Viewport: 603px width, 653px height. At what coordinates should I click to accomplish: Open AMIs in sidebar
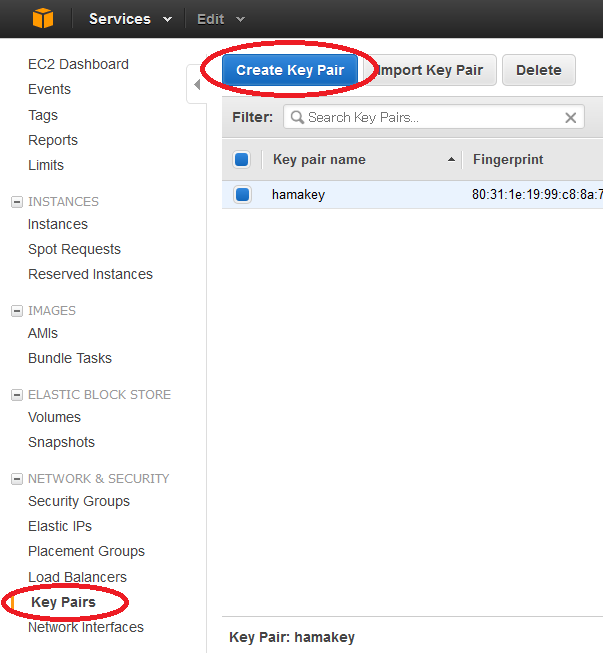[43, 333]
